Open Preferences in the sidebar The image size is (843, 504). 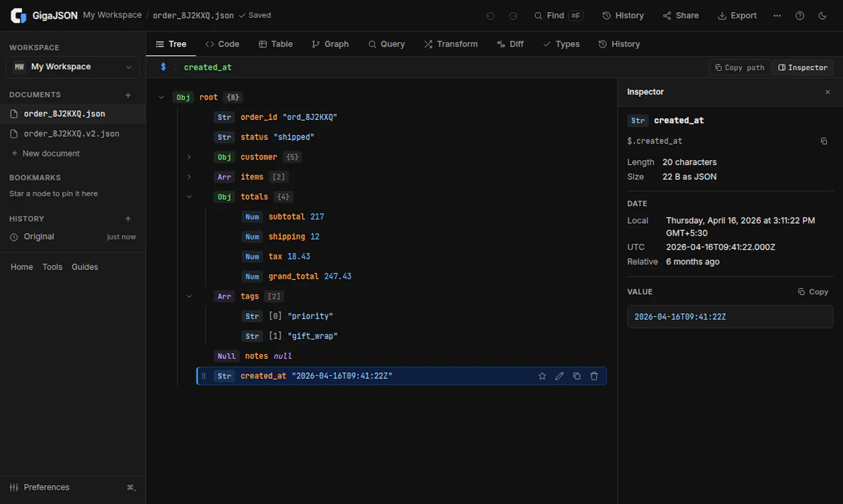73,488
